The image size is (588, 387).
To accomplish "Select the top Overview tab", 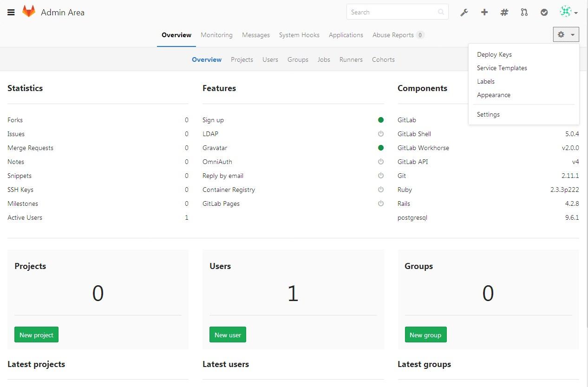I will pos(176,35).
